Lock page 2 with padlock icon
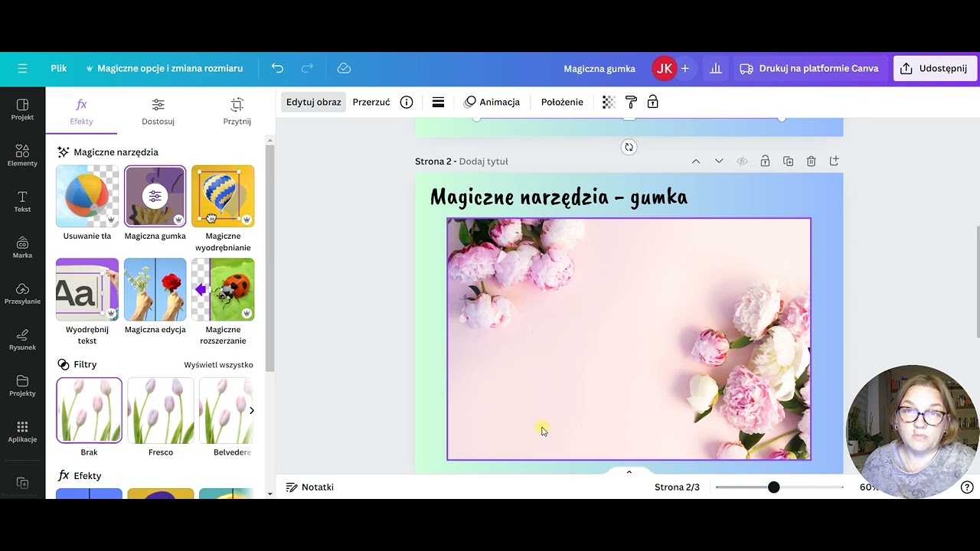The height and width of the screenshot is (551, 980). [x=765, y=161]
